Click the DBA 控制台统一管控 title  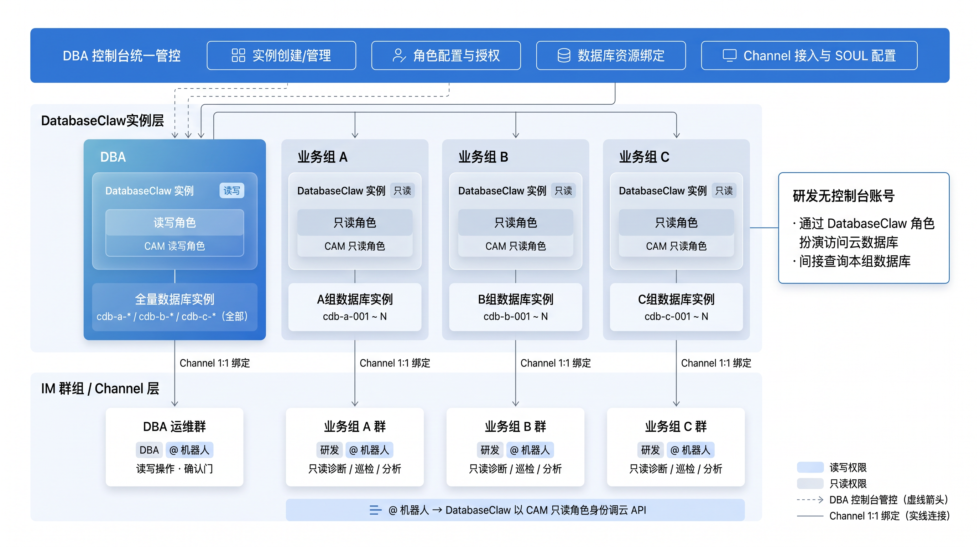coord(122,56)
